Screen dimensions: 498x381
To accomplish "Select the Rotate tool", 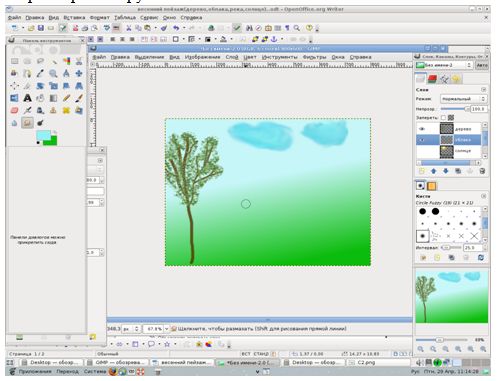I will pyautogui.click(x=40, y=86).
